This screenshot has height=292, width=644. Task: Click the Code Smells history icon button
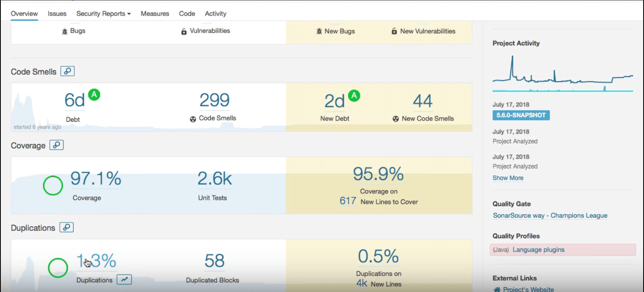(67, 71)
